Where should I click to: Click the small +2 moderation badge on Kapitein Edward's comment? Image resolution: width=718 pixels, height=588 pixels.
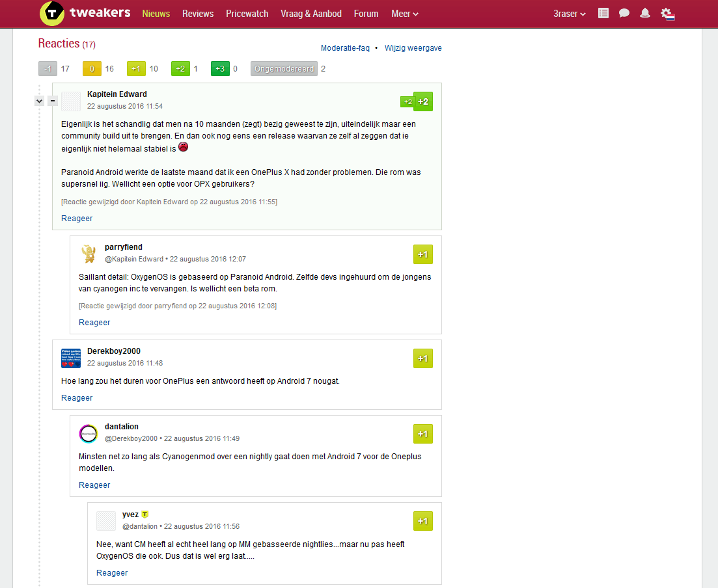click(x=407, y=101)
